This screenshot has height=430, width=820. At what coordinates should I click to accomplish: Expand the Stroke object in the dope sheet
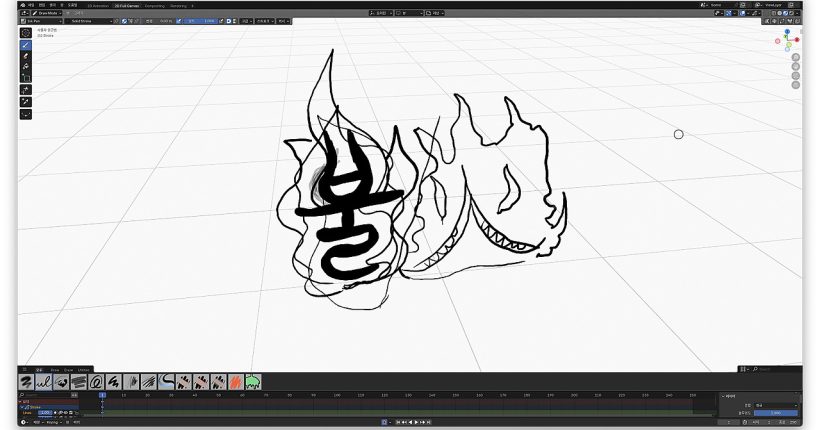22,407
